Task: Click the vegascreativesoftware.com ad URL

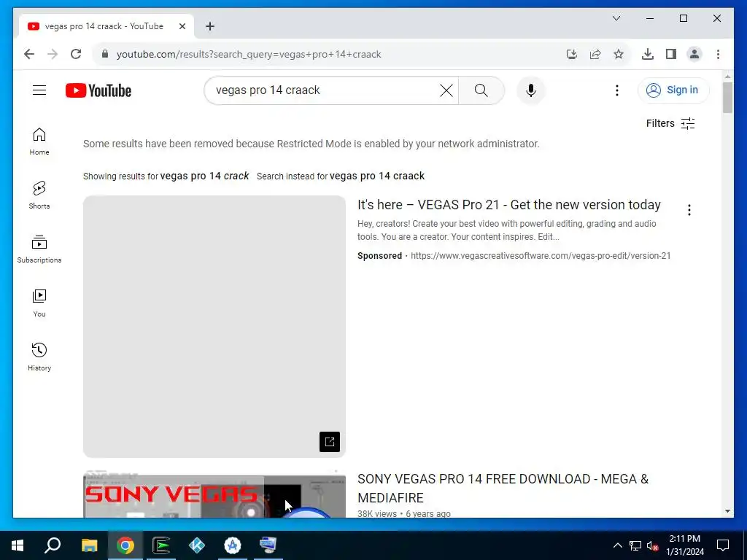Action: (541, 256)
